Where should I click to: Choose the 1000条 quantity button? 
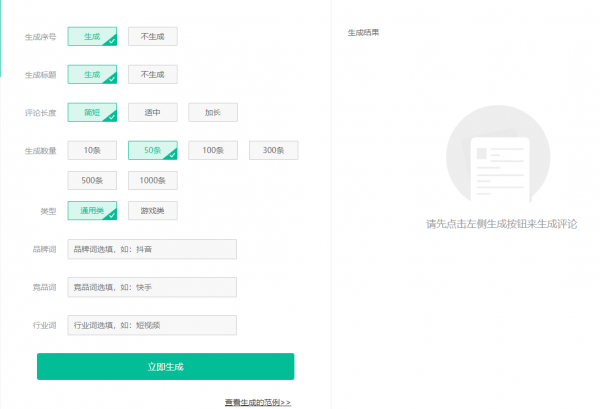152,181
